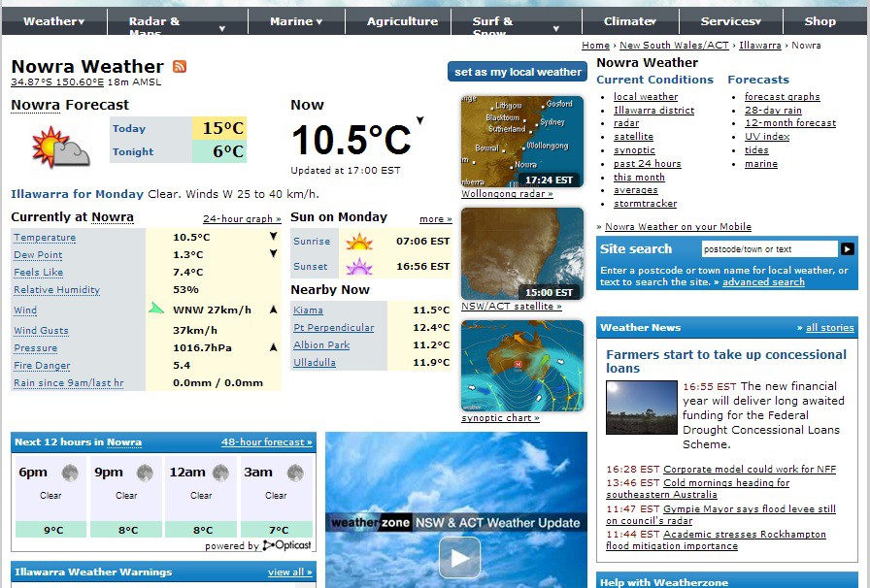This screenshot has width=870, height=588.
Task: Click the site search go arrow button
Action: click(x=848, y=249)
